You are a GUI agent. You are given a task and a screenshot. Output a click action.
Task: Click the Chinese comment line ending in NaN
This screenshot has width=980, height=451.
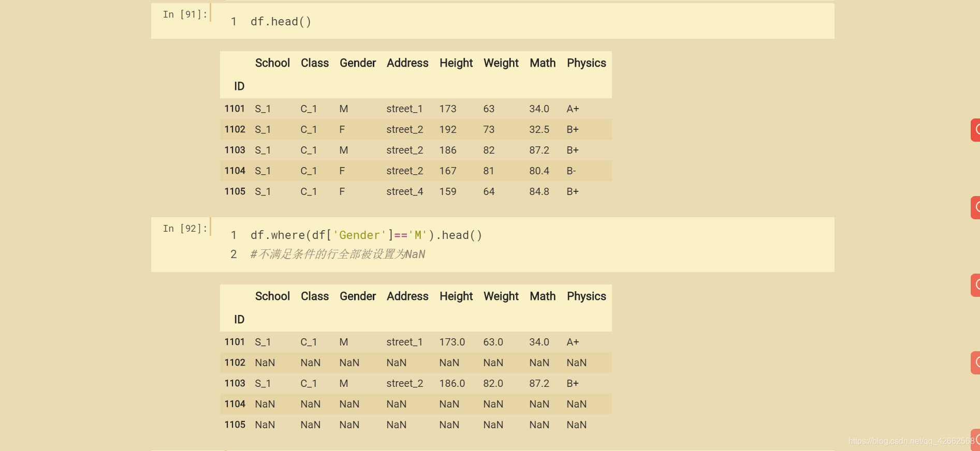click(x=338, y=254)
